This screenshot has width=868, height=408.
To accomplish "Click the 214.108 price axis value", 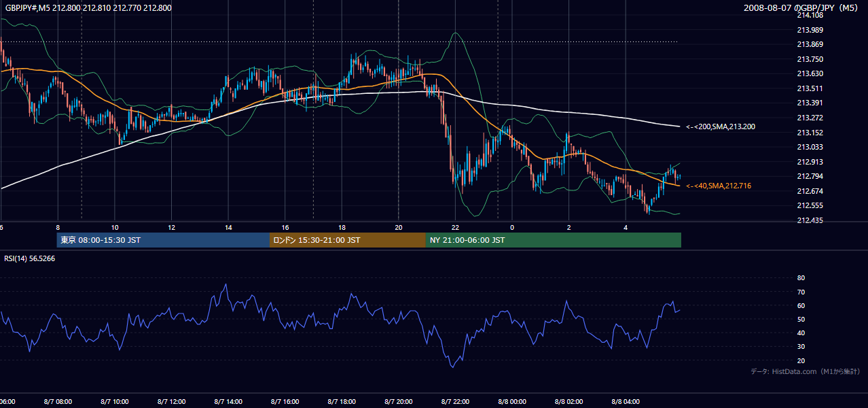I will tap(809, 15).
